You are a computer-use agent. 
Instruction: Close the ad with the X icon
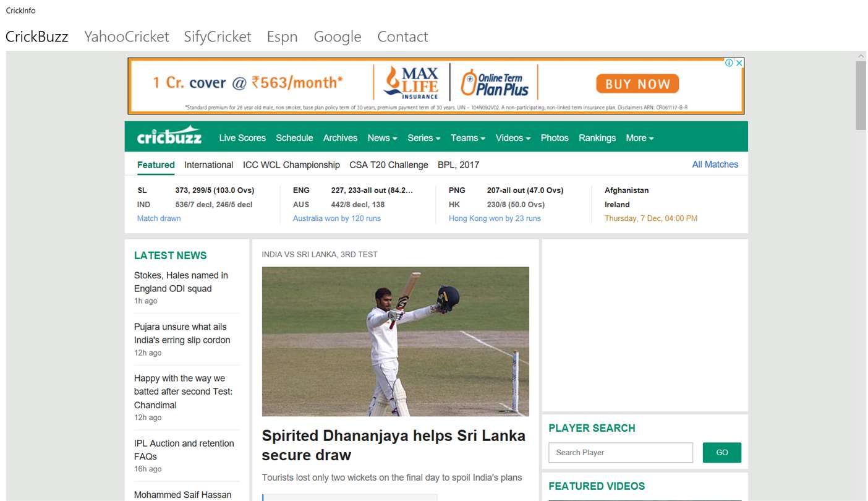[x=739, y=63]
